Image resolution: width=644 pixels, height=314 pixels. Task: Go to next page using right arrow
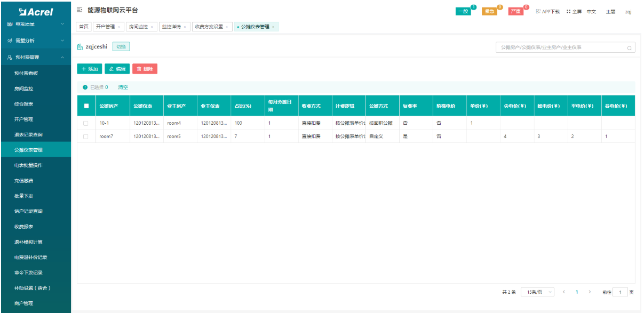[590, 292]
